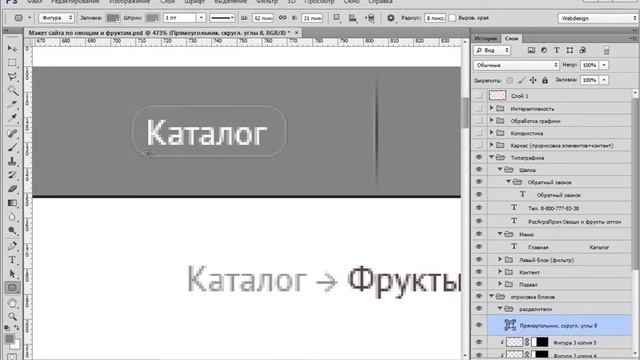
Task: Click the Заливка fill color swatch
Action: coord(113,18)
